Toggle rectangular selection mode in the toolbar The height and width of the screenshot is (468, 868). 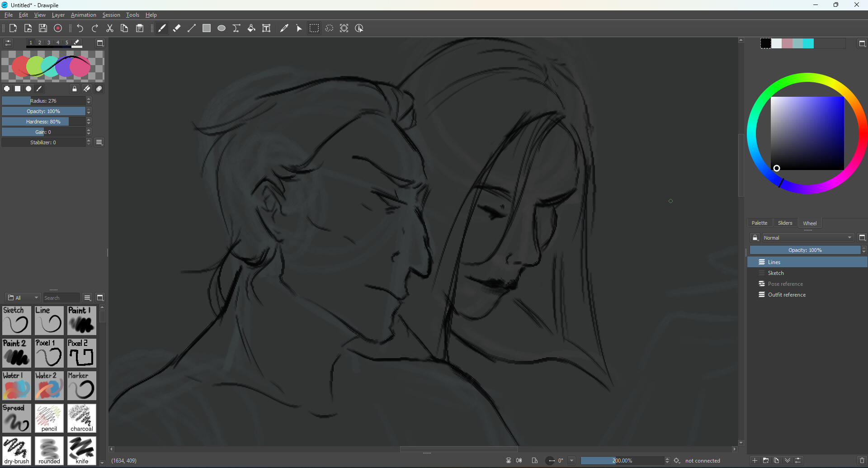314,28
